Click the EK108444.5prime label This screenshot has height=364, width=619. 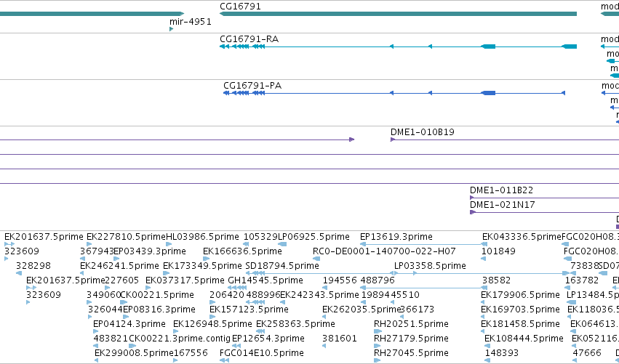(x=524, y=339)
